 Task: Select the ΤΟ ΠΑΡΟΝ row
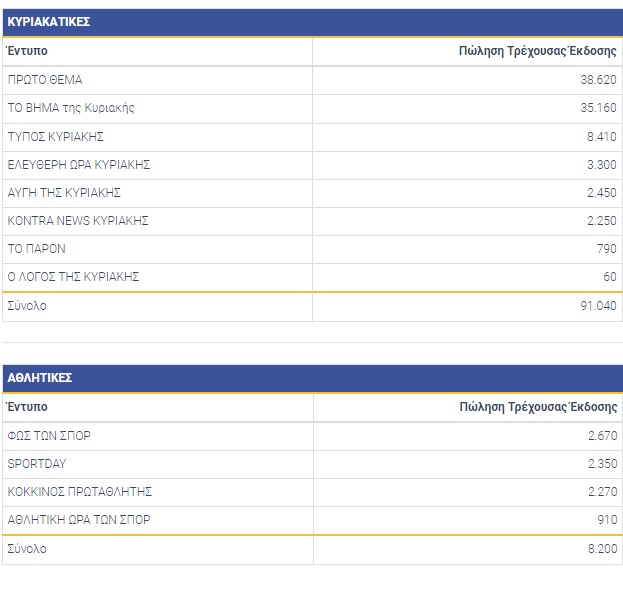point(37,248)
